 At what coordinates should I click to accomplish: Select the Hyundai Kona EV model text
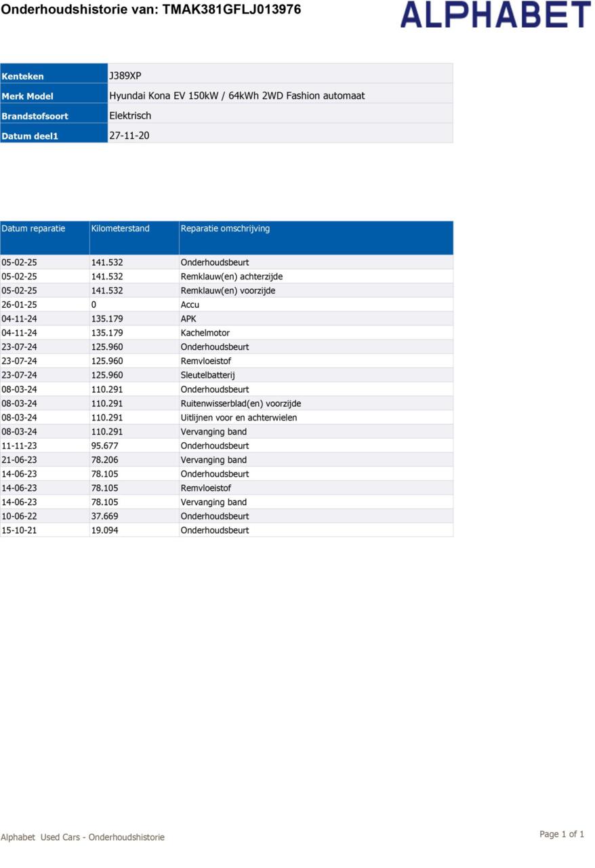pyautogui.click(x=237, y=96)
